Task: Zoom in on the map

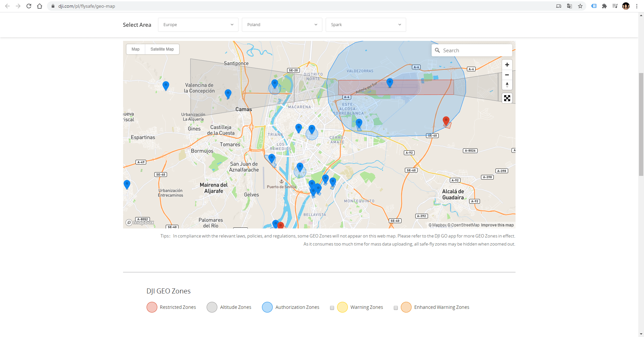Action: click(507, 65)
